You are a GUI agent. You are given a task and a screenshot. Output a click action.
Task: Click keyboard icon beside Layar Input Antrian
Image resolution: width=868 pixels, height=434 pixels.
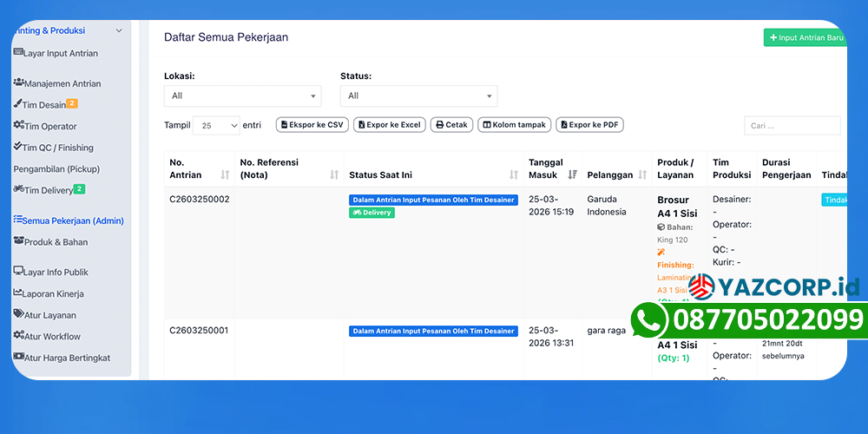[x=18, y=53]
